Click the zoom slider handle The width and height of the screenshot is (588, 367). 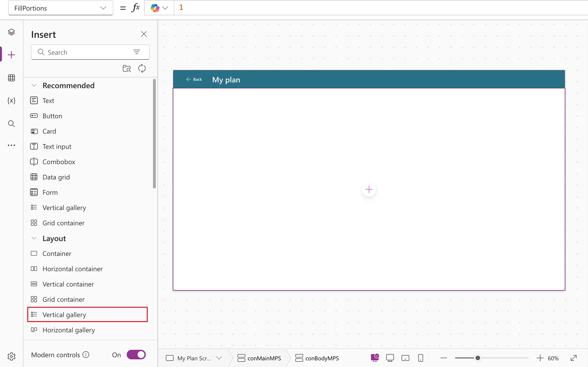click(x=478, y=358)
